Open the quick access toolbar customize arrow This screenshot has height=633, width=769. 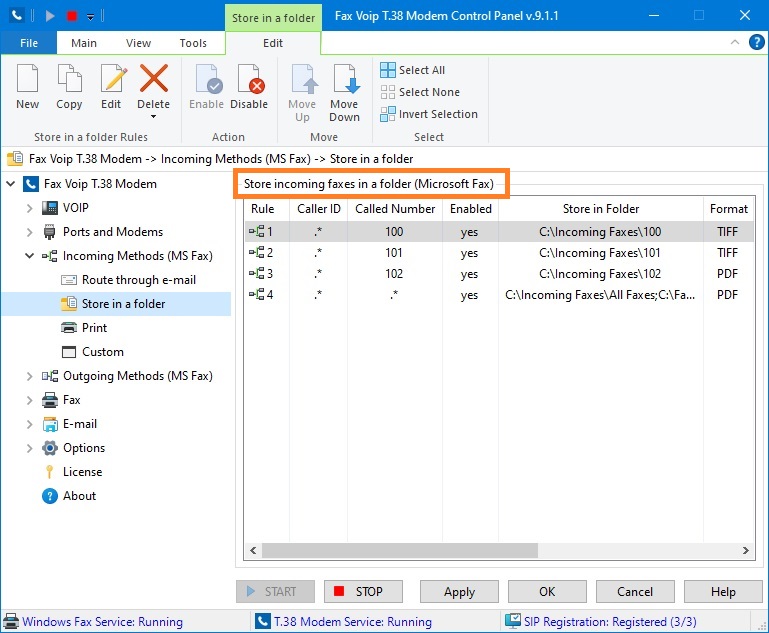[x=91, y=17]
